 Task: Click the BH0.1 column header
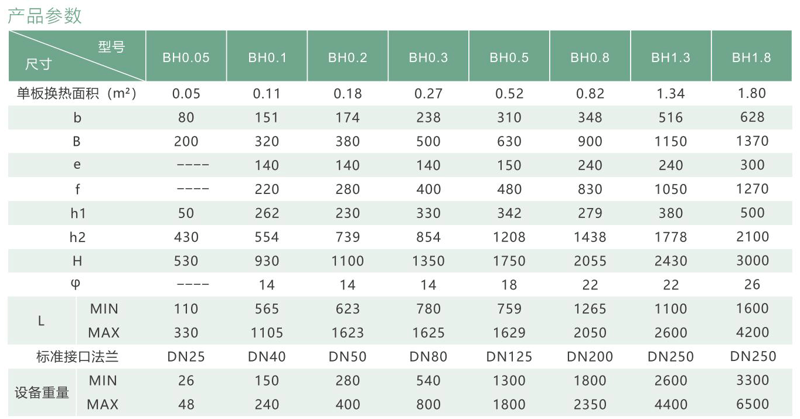click(267, 58)
